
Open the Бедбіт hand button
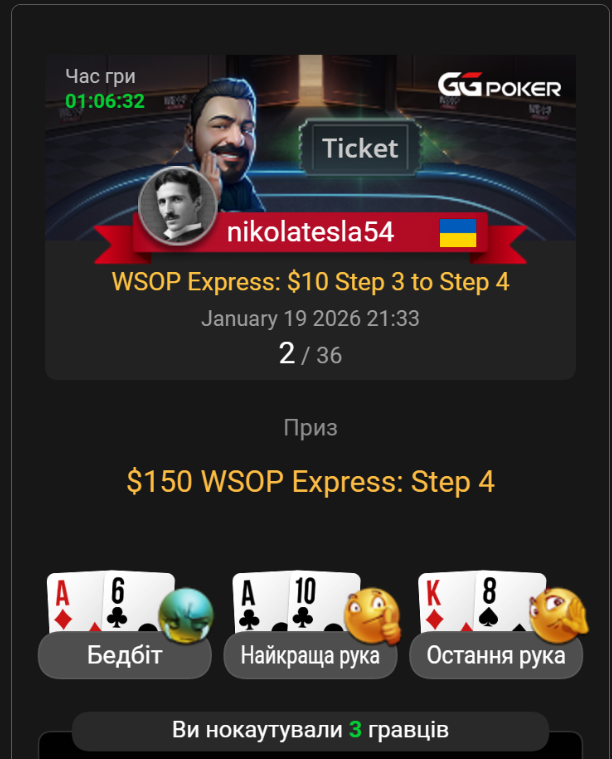pos(124,655)
